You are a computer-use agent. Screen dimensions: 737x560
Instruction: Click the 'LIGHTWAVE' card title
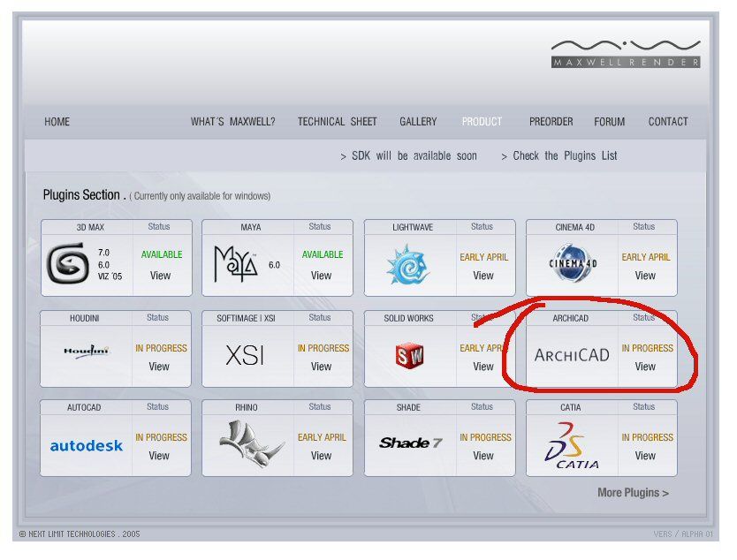[x=413, y=227]
